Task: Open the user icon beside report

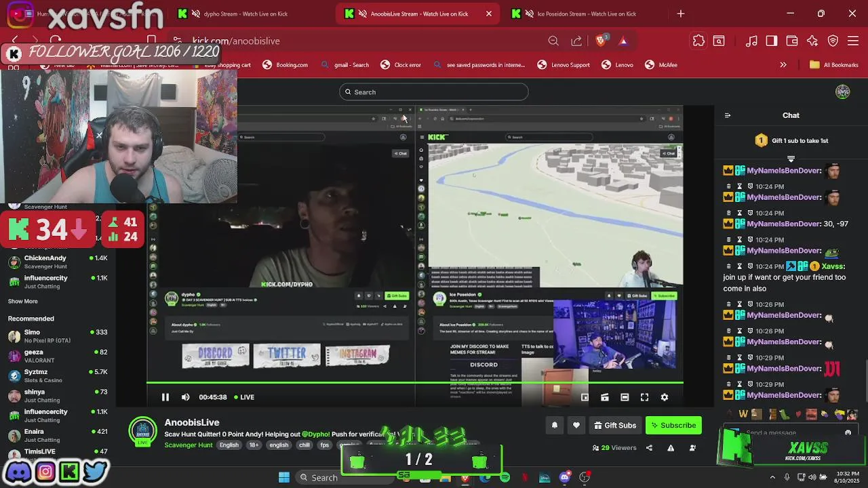Action: [x=692, y=447]
